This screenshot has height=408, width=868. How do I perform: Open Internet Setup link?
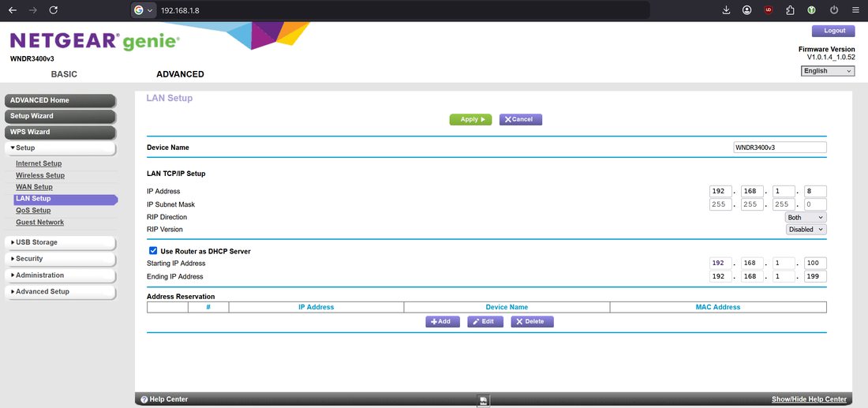(x=39, y=164)
